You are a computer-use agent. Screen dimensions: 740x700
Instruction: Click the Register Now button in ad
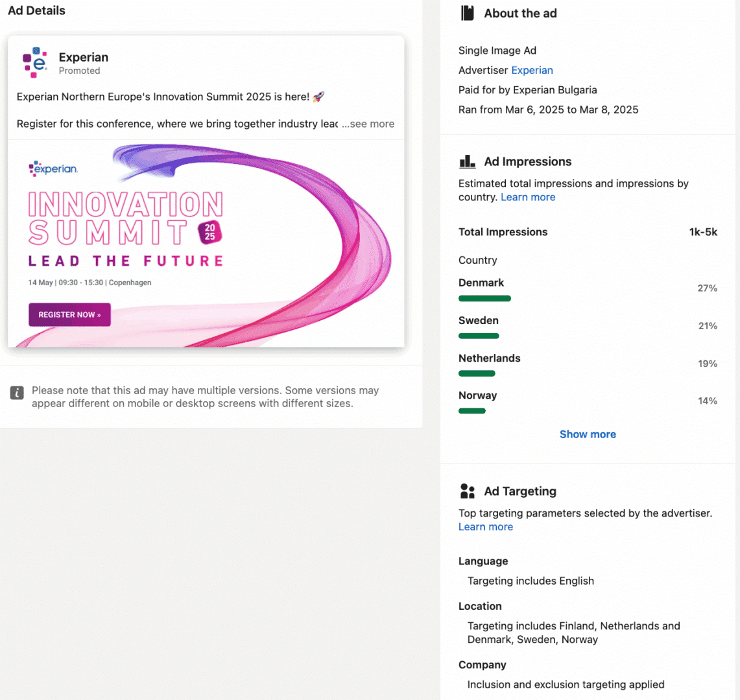click(x=70, y=314)
